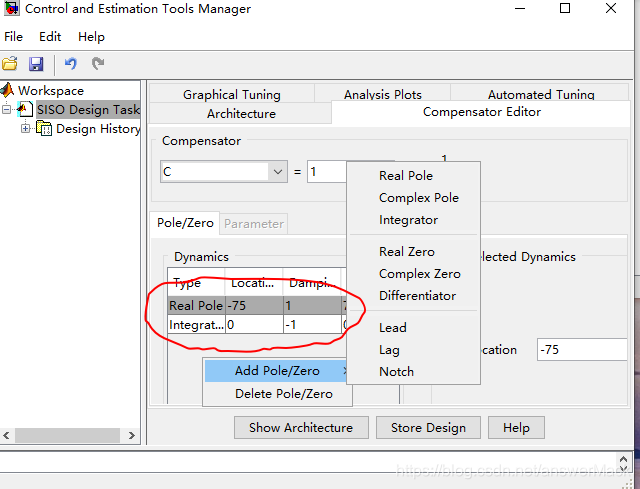The width and height of the screenshot is (640, 489).
Task: Choose Lead from the submenu
Action: tap(413, 327)
